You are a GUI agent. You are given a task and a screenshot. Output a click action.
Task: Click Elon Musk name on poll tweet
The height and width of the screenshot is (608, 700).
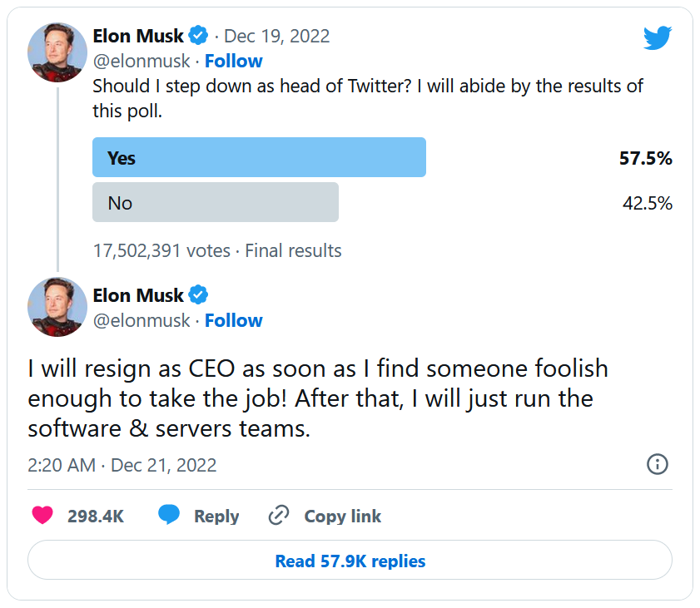pos(138,36)
